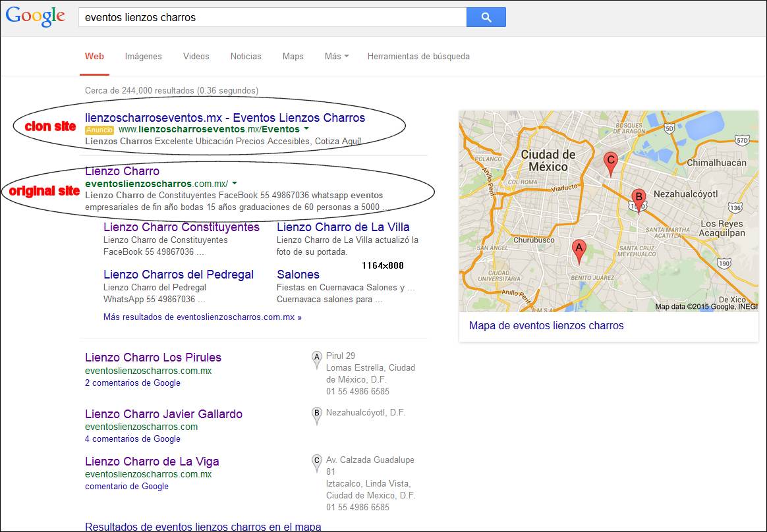
Task: Click green URL eventoslienzoscharros.com.mx/ under Lienzo Charro
Action: (157, 184)
